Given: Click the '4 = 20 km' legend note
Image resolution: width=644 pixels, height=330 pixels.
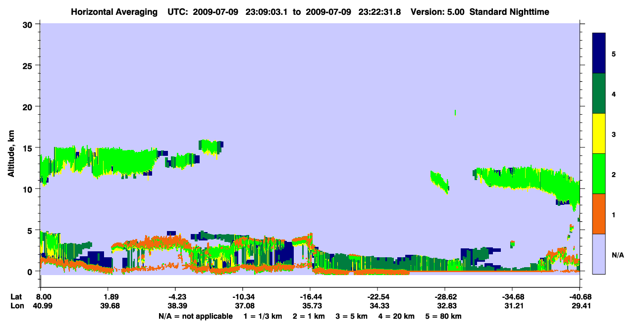Looking at the screenshot, I should pyautogui.click(x=396, y=316).
